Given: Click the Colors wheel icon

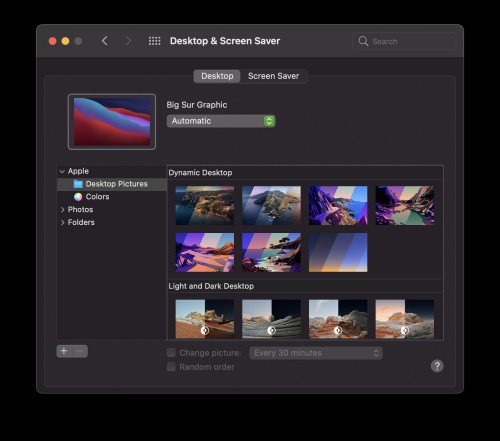Looking at the screenshot, I should point(78,197).
